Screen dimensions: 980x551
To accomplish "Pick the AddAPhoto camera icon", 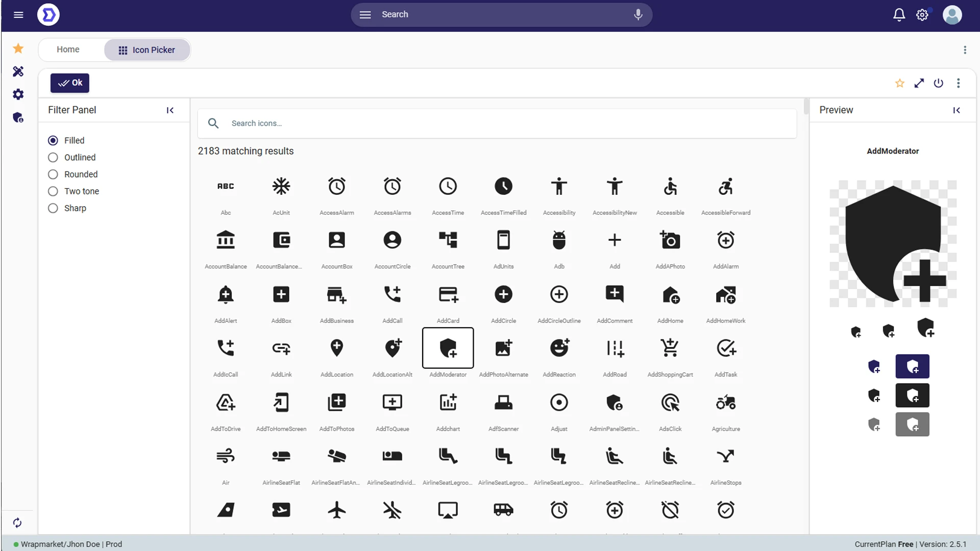I will [x=670, y=240].
